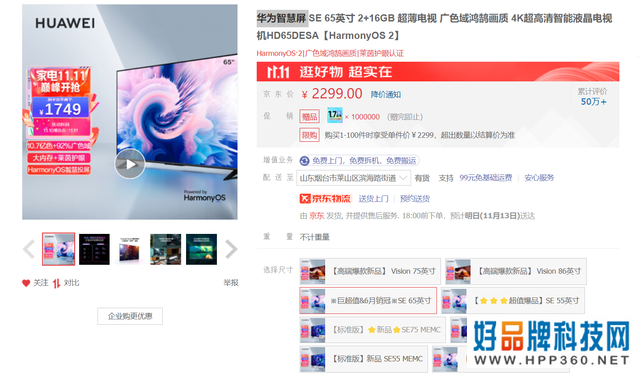Select size option 标准版 新品 SE75 MEMC
This screenshot has height=373, width=640.
point(372,330)
